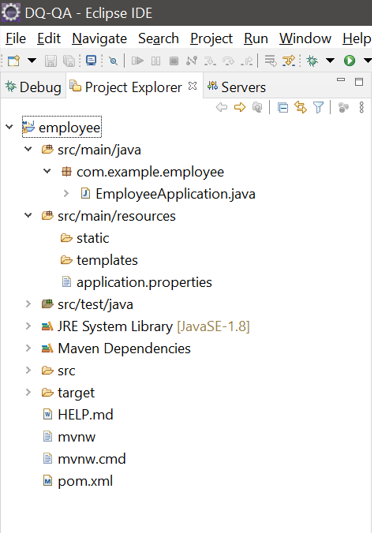Viewport: 372px width, 533px height.
Task: Expand the src folder
Action: point(29,370)
